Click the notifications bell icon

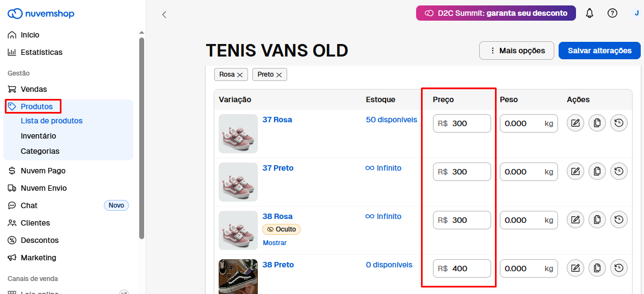(x=590, y=13)
